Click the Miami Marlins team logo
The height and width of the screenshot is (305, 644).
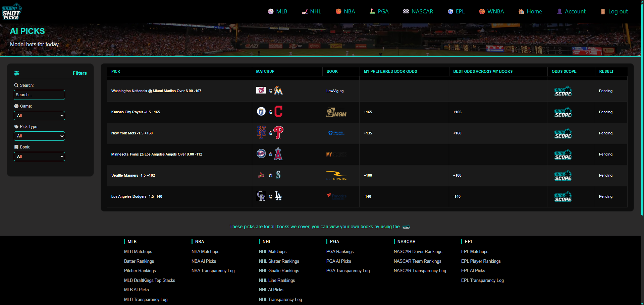pos(278,90)
